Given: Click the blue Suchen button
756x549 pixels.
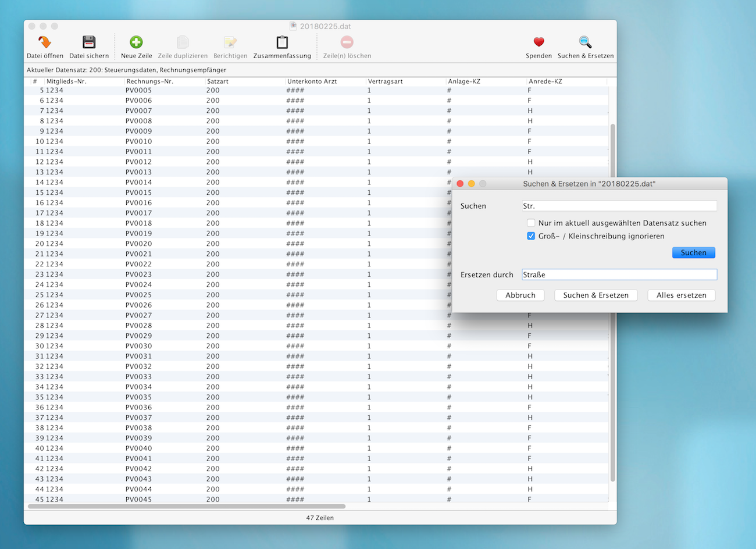Looking at the screenshot, I should coord(693,252).
